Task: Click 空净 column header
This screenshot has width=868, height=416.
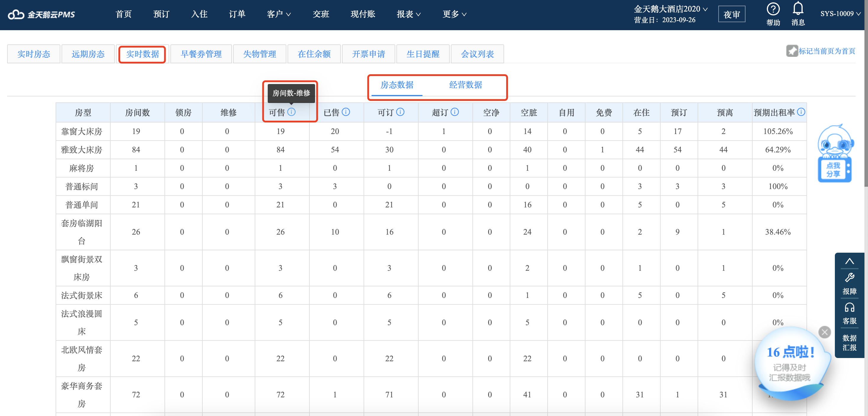Action: 491,113
